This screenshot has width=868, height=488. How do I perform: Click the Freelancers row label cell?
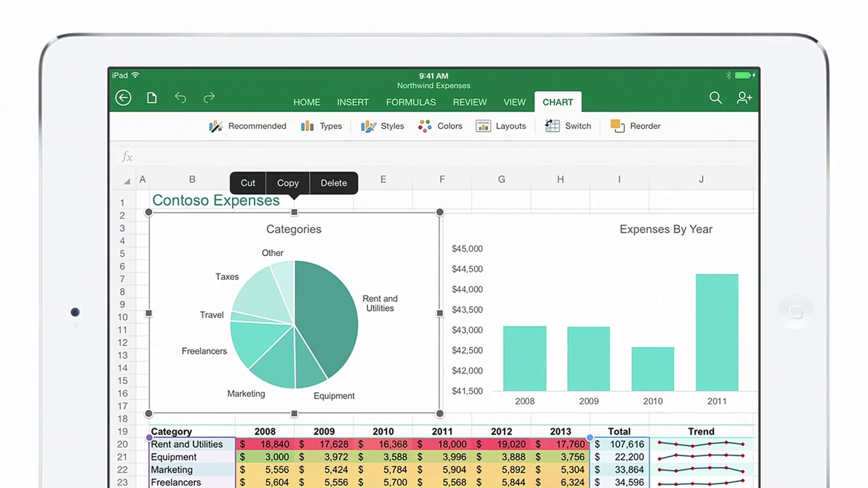192,483
